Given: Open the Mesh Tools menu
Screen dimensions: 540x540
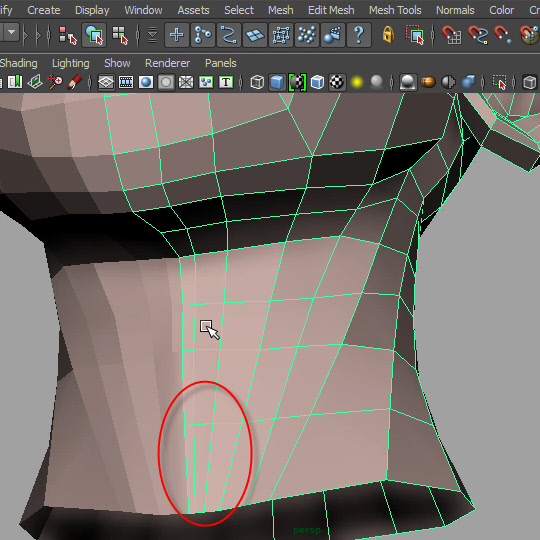Looking at the screenshot, I should tap(395, 10).
